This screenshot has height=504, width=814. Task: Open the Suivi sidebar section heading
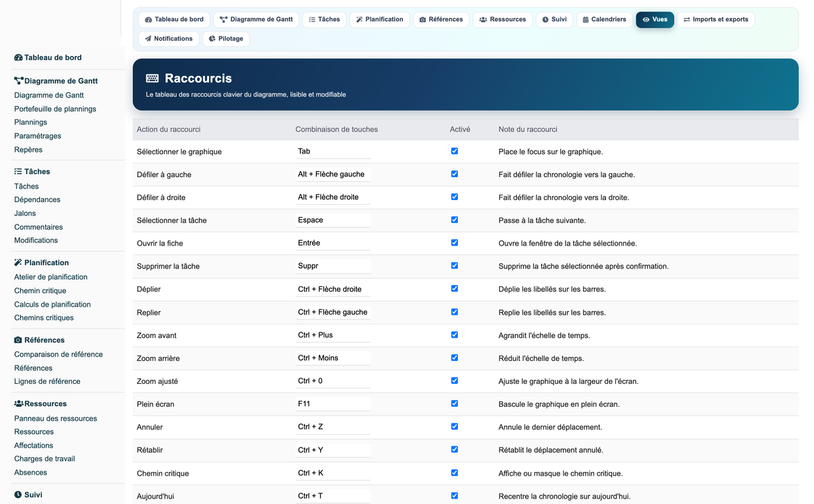tap(28, 495)
